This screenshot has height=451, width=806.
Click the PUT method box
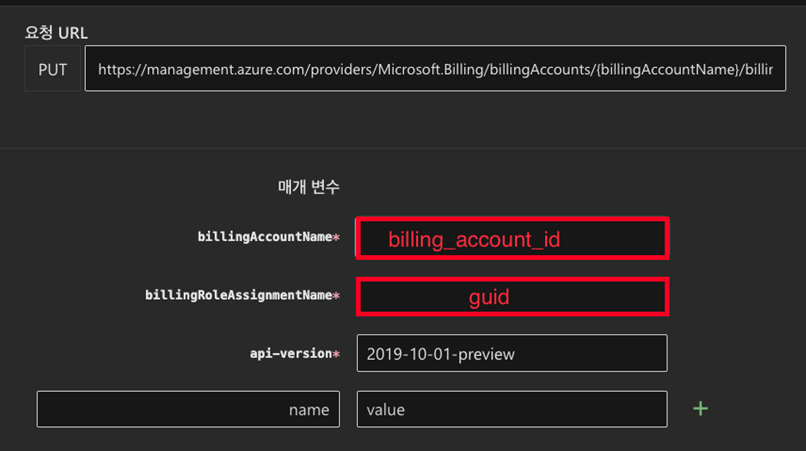click(53, 69)
